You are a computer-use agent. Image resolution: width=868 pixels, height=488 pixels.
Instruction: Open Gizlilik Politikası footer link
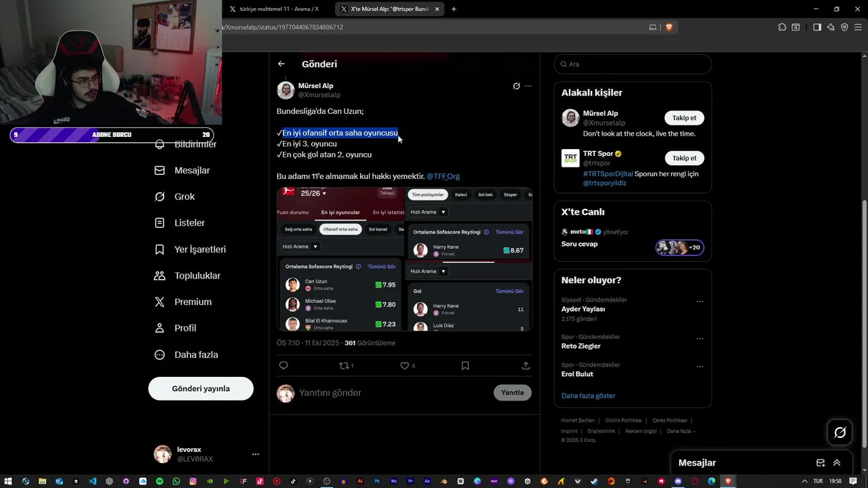point(624,420)
